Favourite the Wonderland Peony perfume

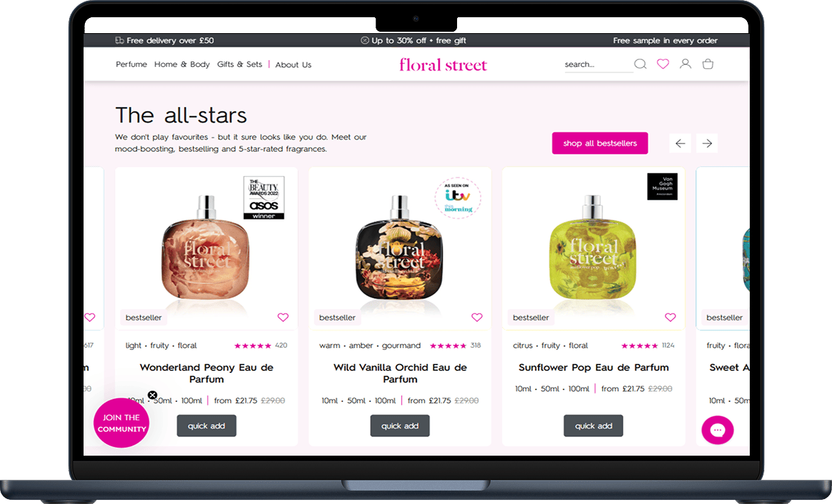coord(283,318)
